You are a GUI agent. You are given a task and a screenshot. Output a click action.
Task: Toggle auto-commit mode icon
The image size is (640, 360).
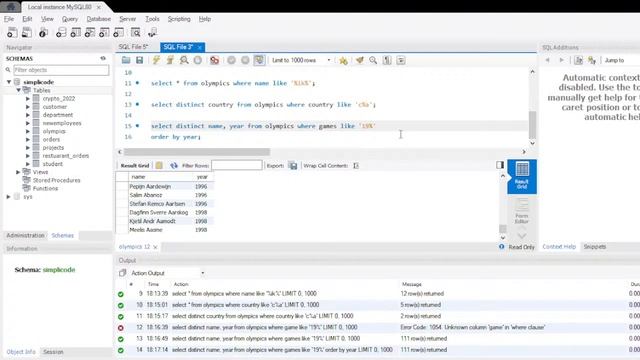259,60
